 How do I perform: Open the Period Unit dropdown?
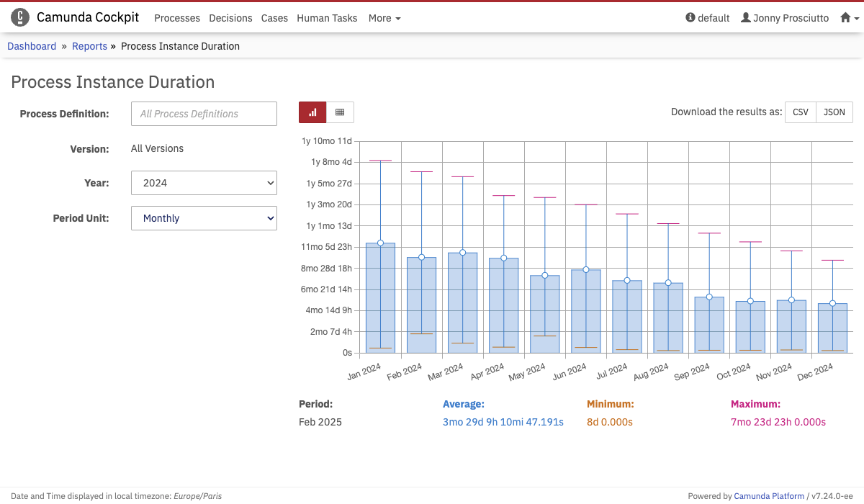pos(204,218)
